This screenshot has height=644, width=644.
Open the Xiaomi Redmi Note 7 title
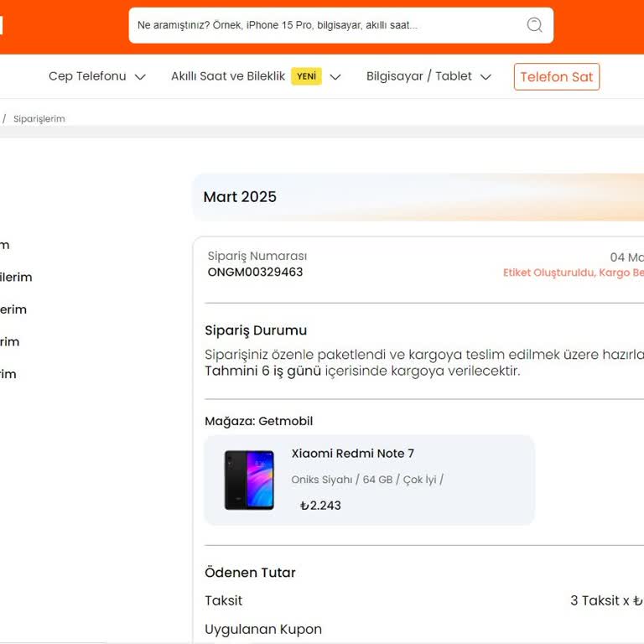tap(353, 454)
